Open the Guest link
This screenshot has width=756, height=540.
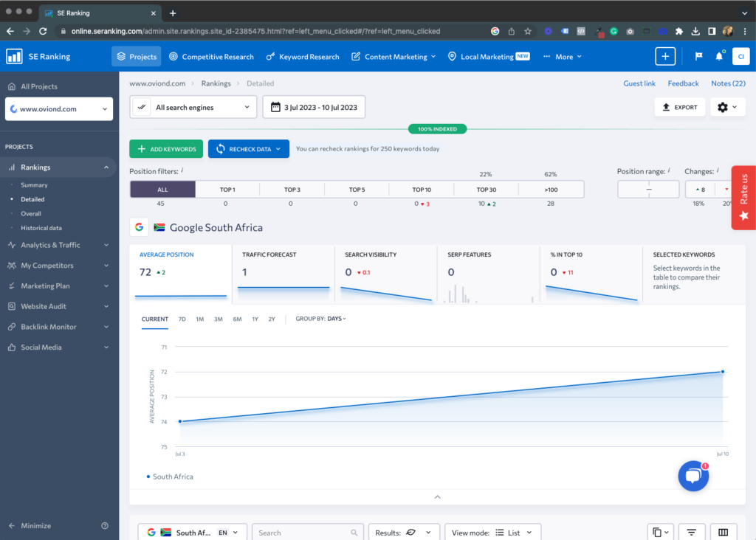[x=639, y=83]
